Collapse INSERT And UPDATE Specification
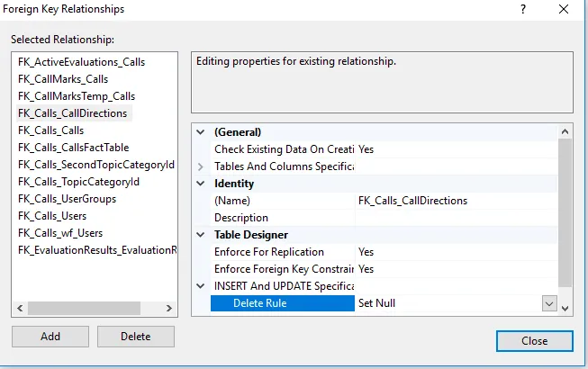The image size is (588, 369). pos(201,286)
